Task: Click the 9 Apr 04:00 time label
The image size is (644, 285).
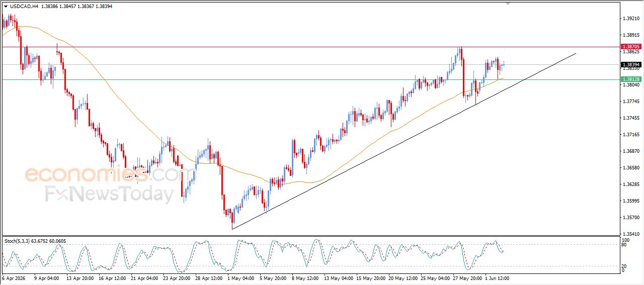Action: click(x=46, y=278)
